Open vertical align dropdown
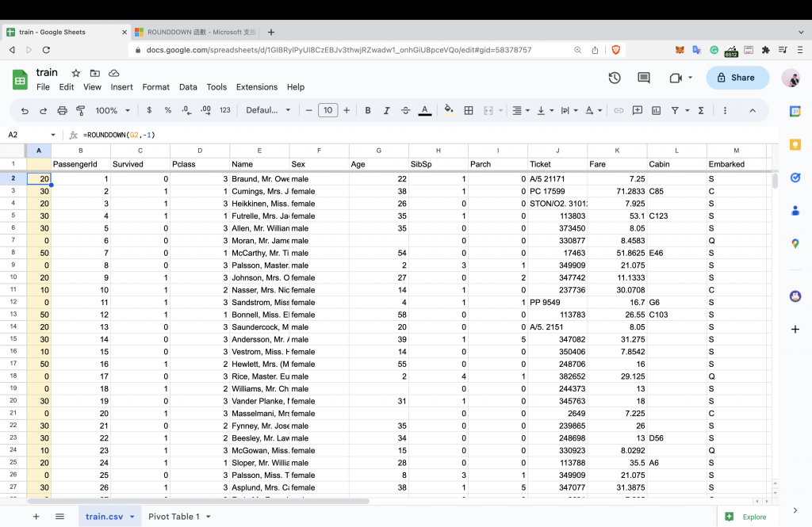The image size is (812, 527). 546,110
